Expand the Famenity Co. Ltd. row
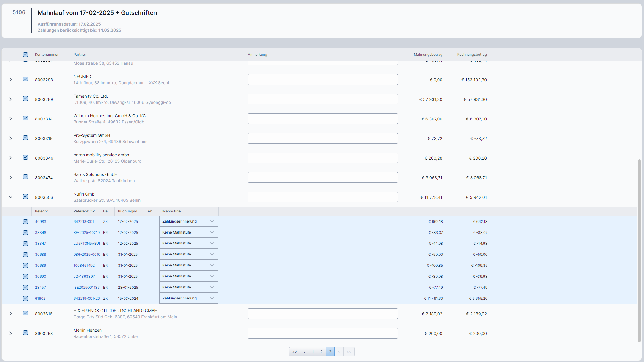The width and height of the screenshot is (644, 362). pyautogui.click(x=11, y=99)
